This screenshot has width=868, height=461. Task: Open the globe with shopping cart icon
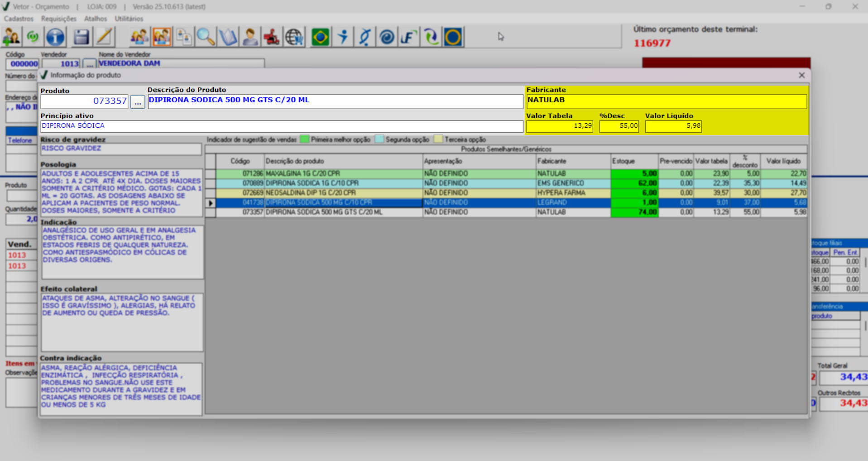(294, 37)
